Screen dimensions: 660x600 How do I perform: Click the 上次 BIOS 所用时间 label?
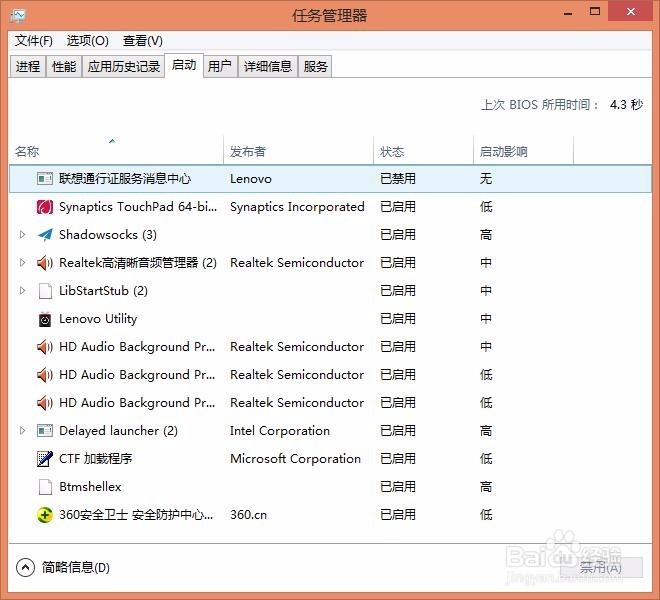pos(540,104)
